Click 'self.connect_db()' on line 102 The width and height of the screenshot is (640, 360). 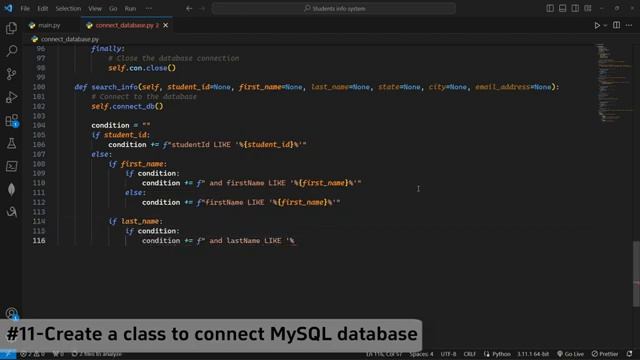click(x=127, y=107)
